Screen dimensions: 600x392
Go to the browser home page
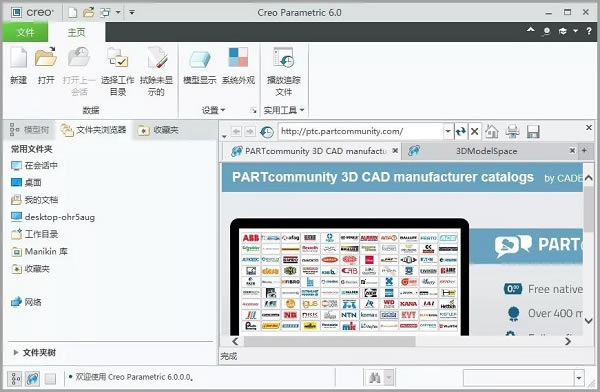point(492,132)
